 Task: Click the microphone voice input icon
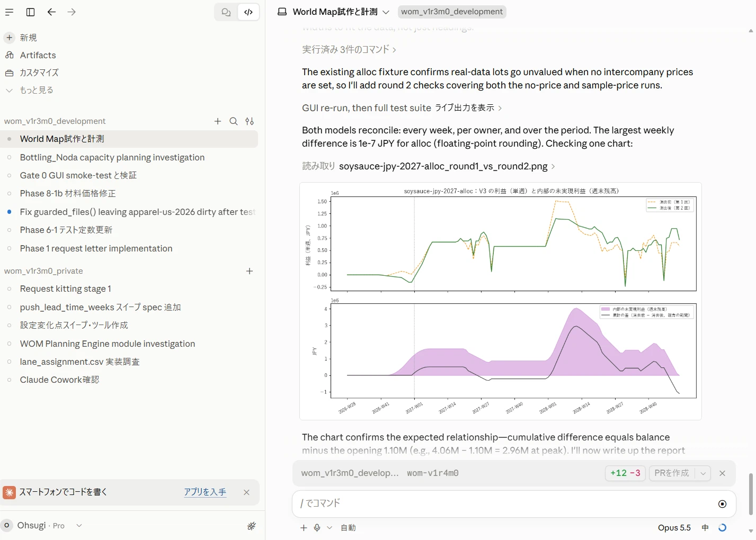pyautogui.click(x=317, y=528)
